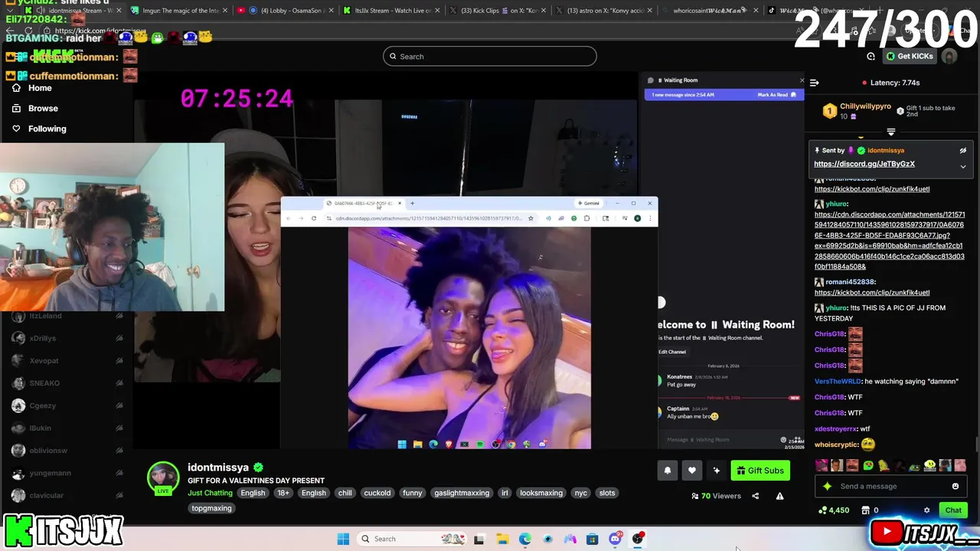Click the Kick search field
980x551 pixels.
point(490,57)
